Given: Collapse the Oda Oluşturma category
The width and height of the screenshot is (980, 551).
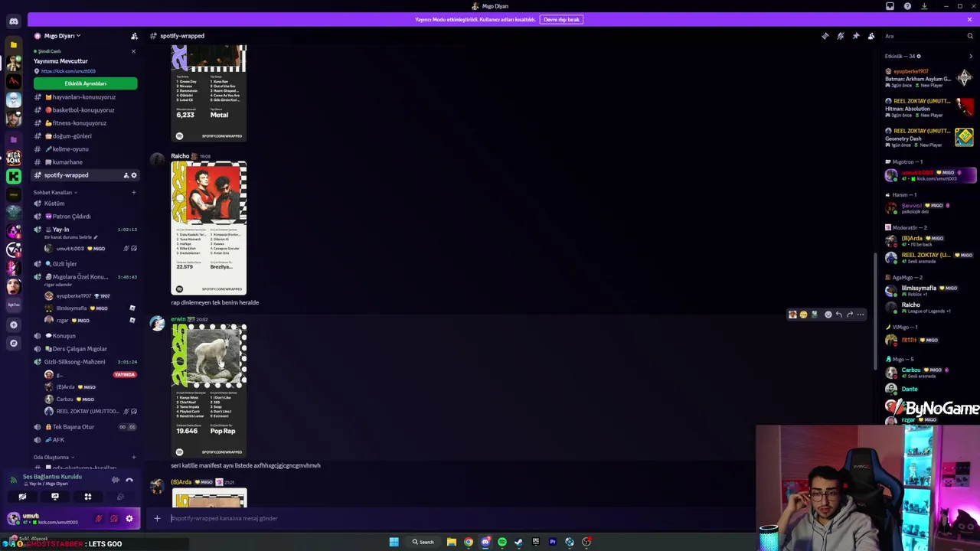Looking at the screenshot, I should click(52, 457).
